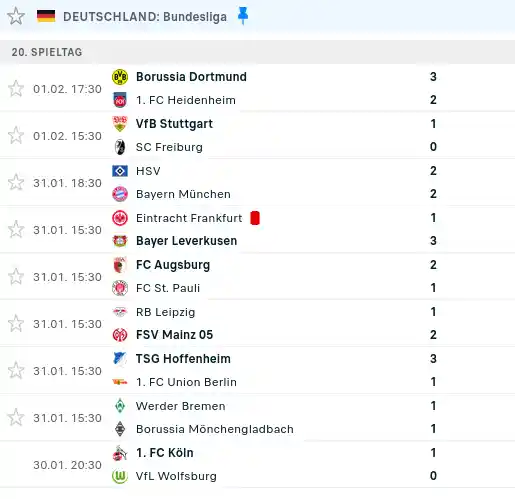Toggle favorite star for HSV vs Bayern
This screenshot has height=499, width=515.
click(16, 183)
